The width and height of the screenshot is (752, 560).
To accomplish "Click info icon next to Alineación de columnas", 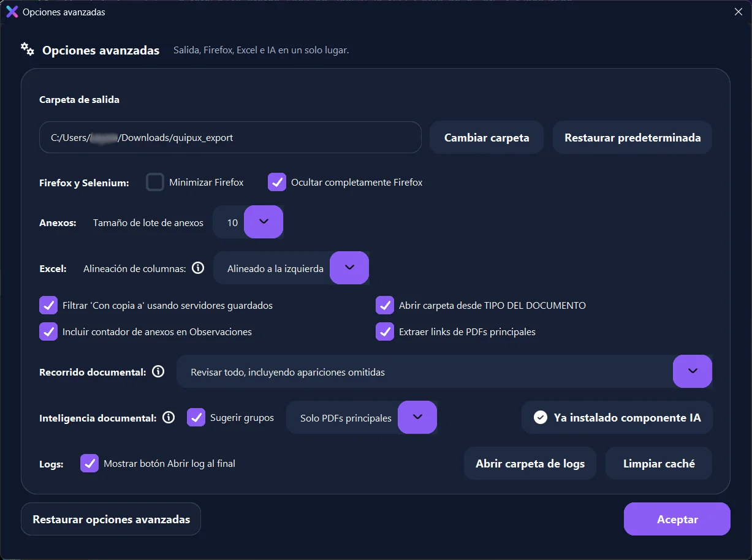I will point(198,268).
